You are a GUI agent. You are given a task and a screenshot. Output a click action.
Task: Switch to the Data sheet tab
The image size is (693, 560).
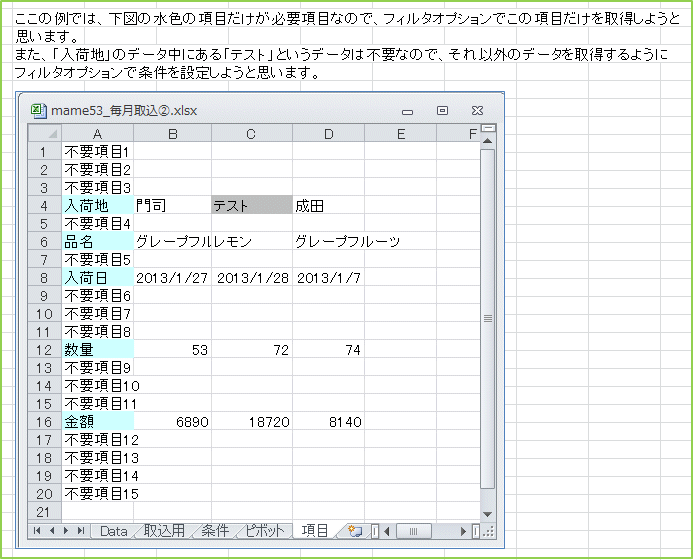click(114, 531)
